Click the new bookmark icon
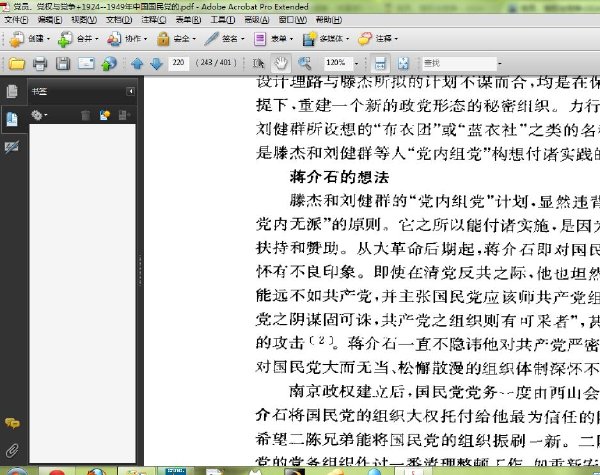Image resolution: width=600 pixels, height=475 pixels. click(x=104, y=115)
